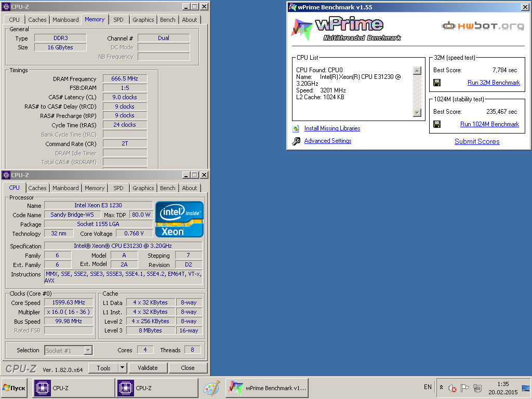Click the wPrime title bar icon

click(x=293, y=7)
